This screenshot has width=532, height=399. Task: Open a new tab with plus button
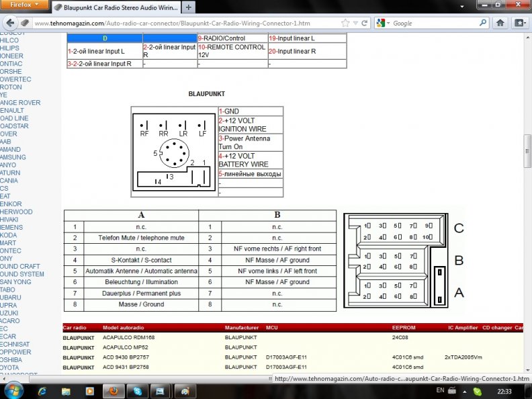click(188, 7)
